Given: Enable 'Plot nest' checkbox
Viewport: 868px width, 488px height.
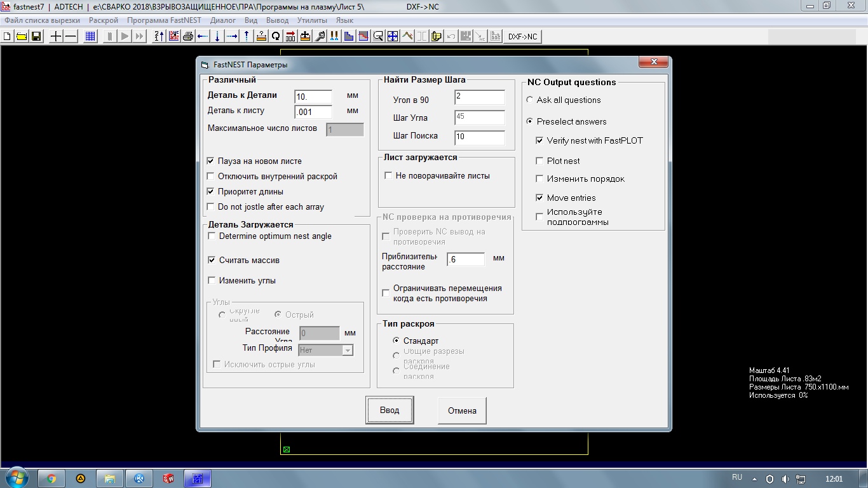Looking at the screenshot, I should pos(540,161).
